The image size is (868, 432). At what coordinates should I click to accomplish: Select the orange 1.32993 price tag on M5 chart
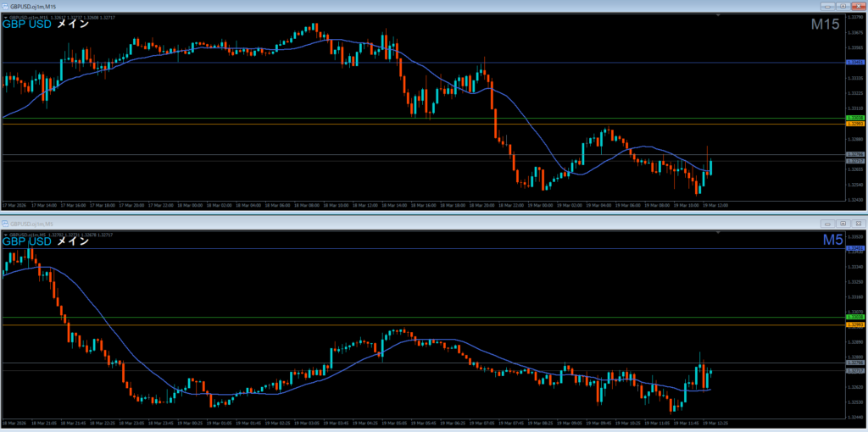(855, 325)
